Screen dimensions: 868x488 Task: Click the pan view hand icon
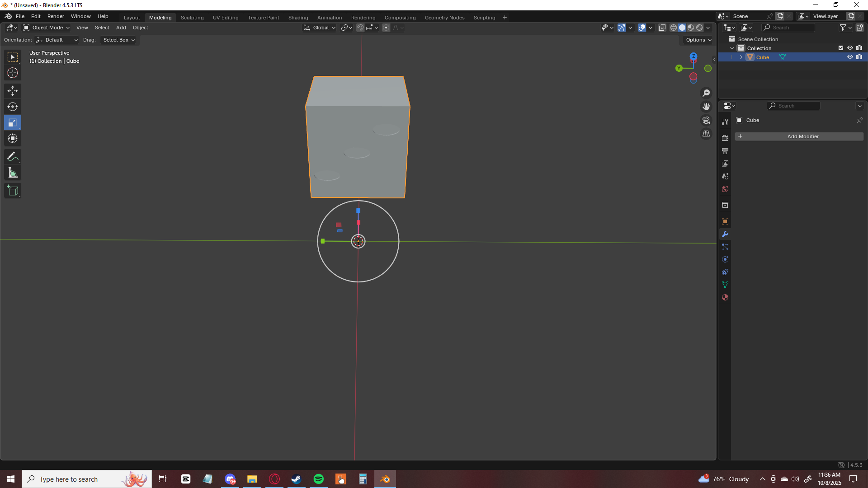click(x=706, y=107)
